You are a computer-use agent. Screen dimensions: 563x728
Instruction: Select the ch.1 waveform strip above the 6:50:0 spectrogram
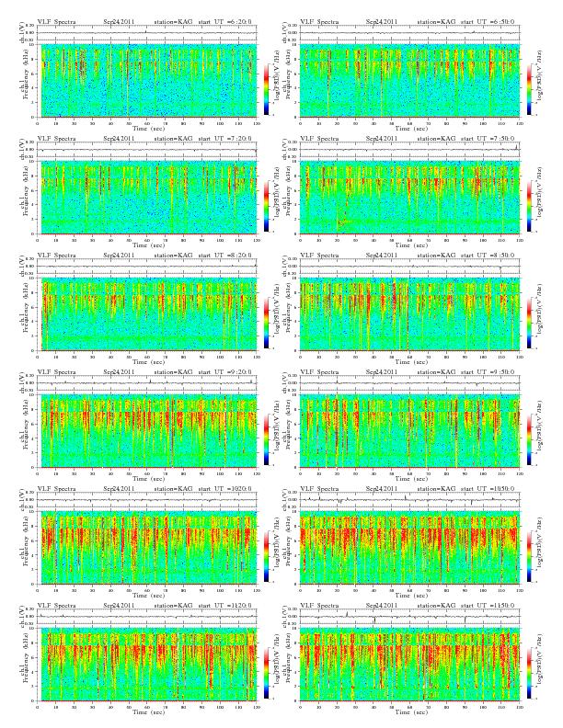pyautogui.click(x=409, y=32)
